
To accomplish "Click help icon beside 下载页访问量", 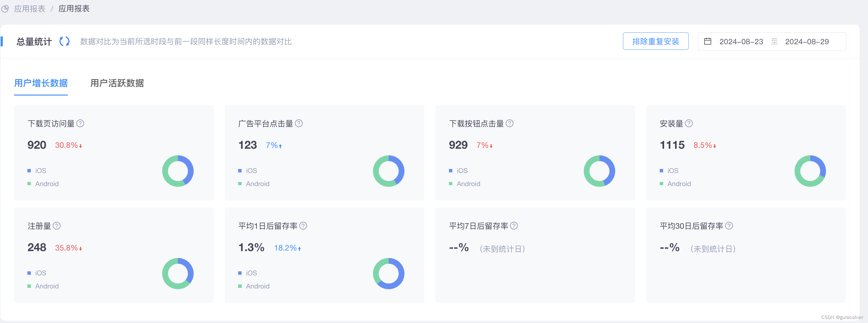I will click(x=80, y=123).
